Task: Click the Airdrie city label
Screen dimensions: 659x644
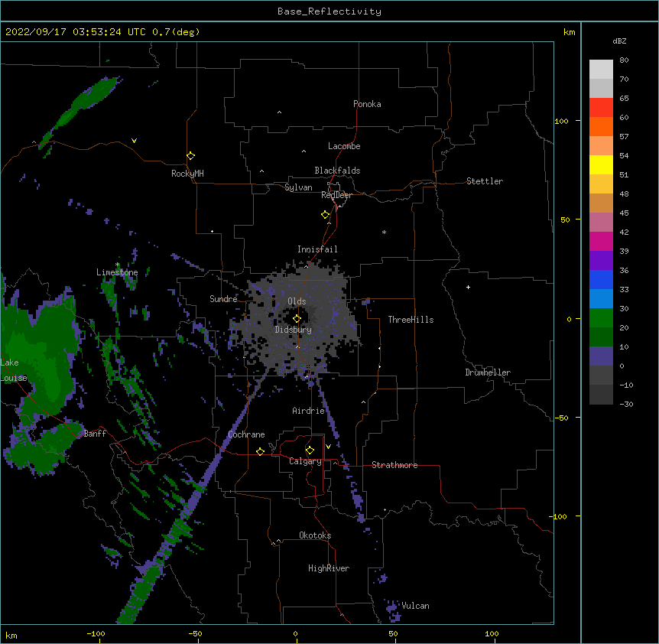Action: 309,411
